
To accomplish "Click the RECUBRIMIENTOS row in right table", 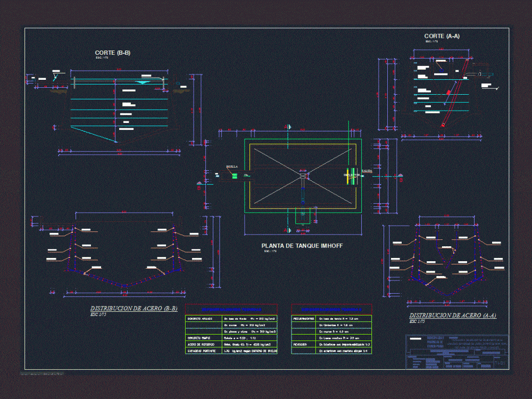I will pyautogui.click(x=304, y=318).
